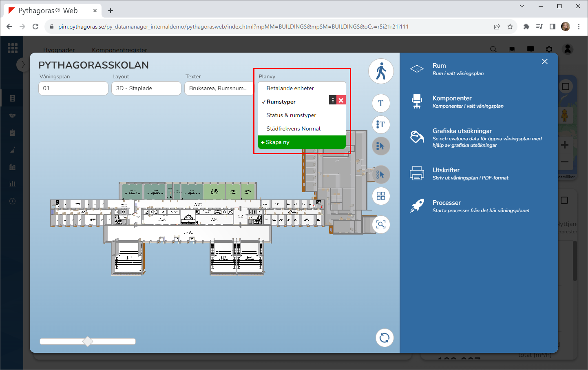Select Betalande enheter in Planvy list
This screenshot has width=588, height=370.
coord(290,89)
